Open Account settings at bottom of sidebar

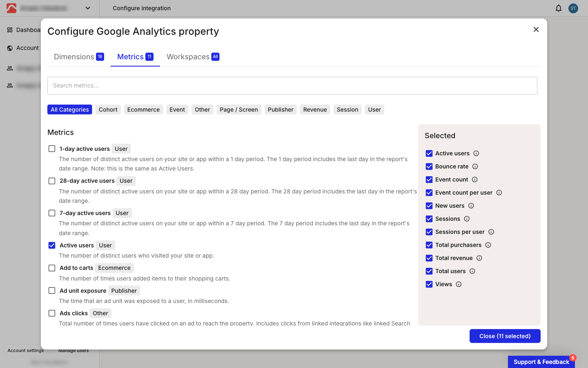[x=26, y=350]
